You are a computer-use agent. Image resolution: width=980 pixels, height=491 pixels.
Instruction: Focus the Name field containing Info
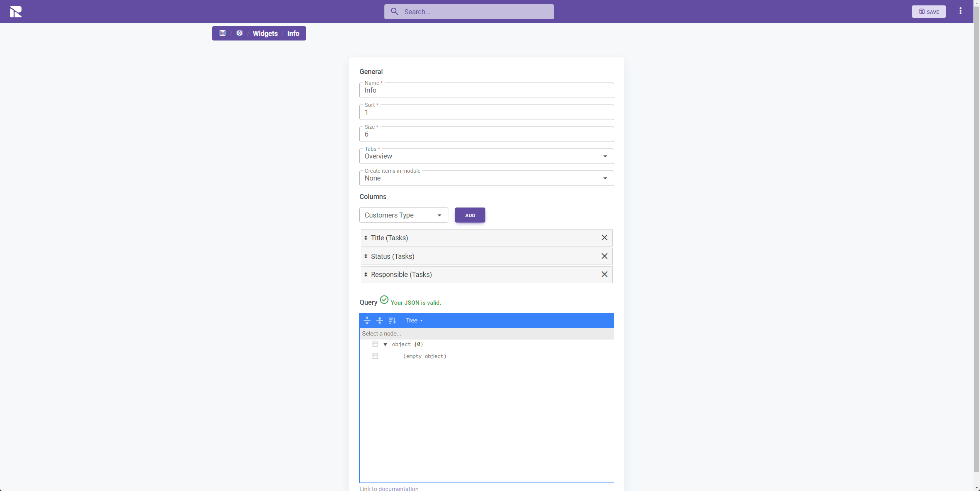click(487, 90)
